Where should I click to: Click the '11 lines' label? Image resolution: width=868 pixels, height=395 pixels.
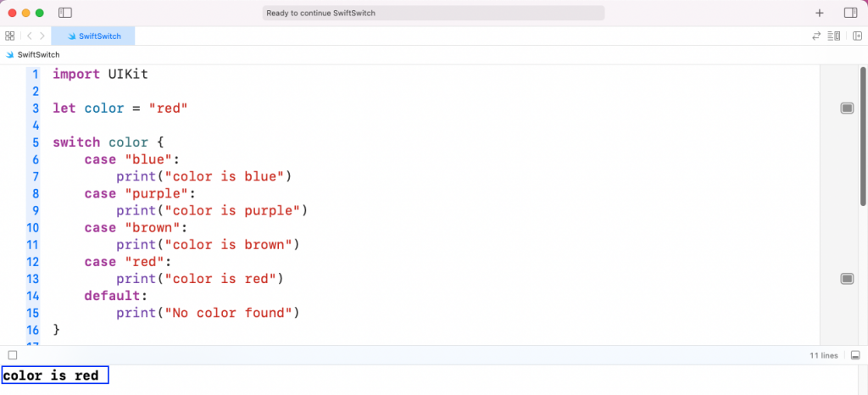(824, 355)
